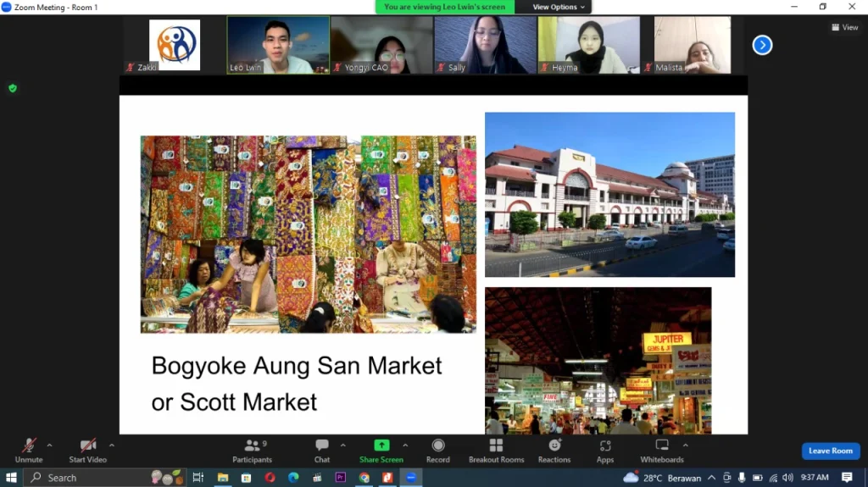This screenshot has height=487, width=868.
Task: Unmute the microphone in Zoom toolbar
Action: pyautogui.click(x=29, y=451)
